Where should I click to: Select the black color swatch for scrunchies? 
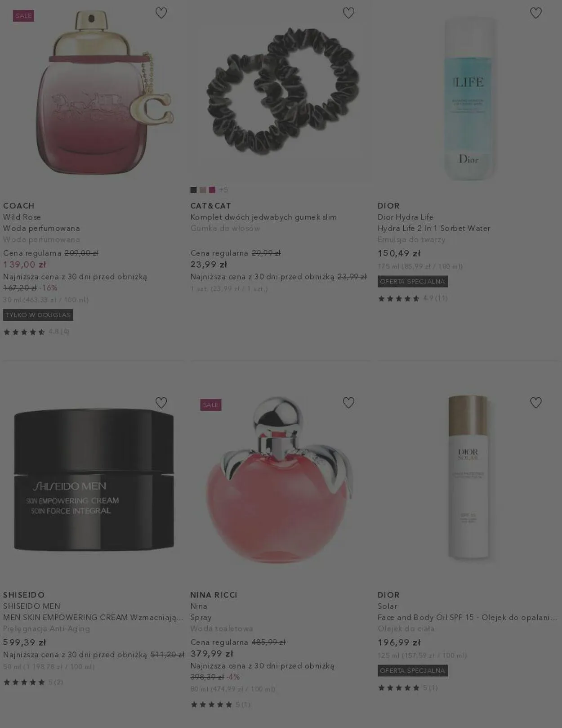click(x=194, y=190)
